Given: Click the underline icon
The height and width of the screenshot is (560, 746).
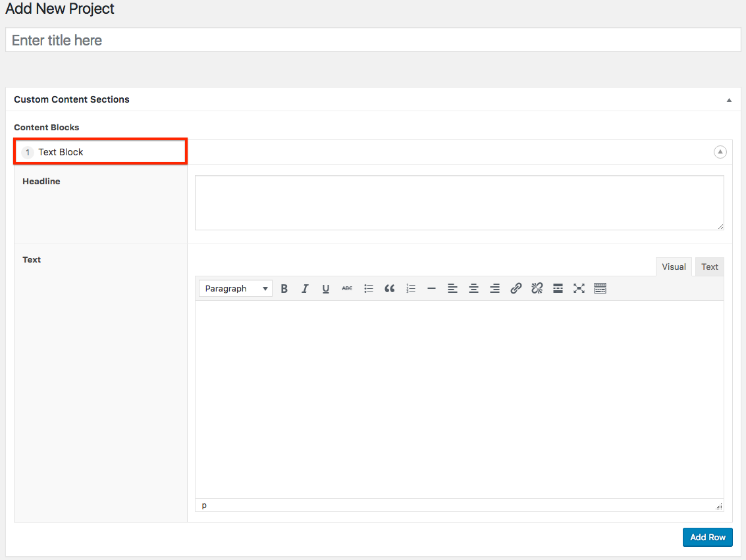Looking at the screenshot, I should tap(326, 288).
